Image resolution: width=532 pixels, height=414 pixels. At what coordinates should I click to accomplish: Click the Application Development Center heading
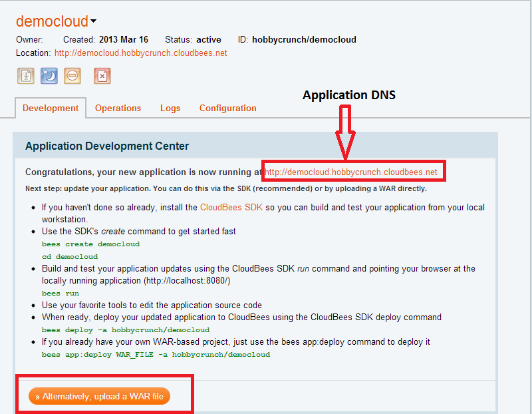pos(107,146)
